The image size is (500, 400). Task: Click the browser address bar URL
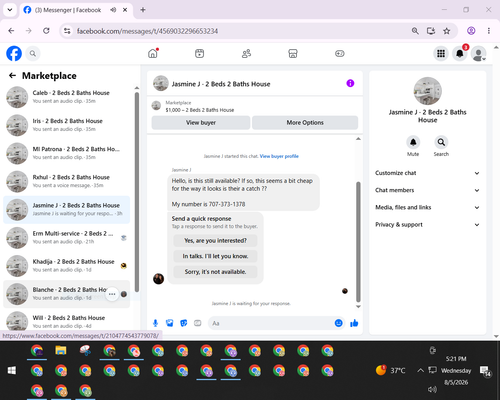coord(147,31)
